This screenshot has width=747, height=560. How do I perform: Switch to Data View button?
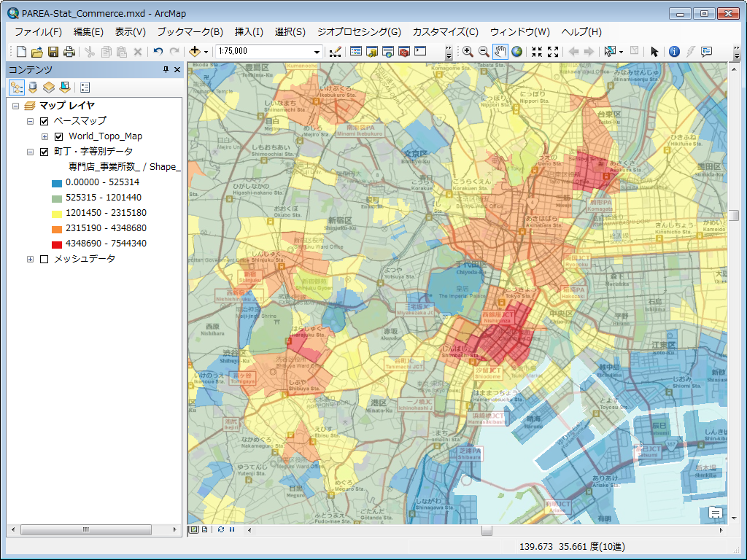tap(194, 529)
